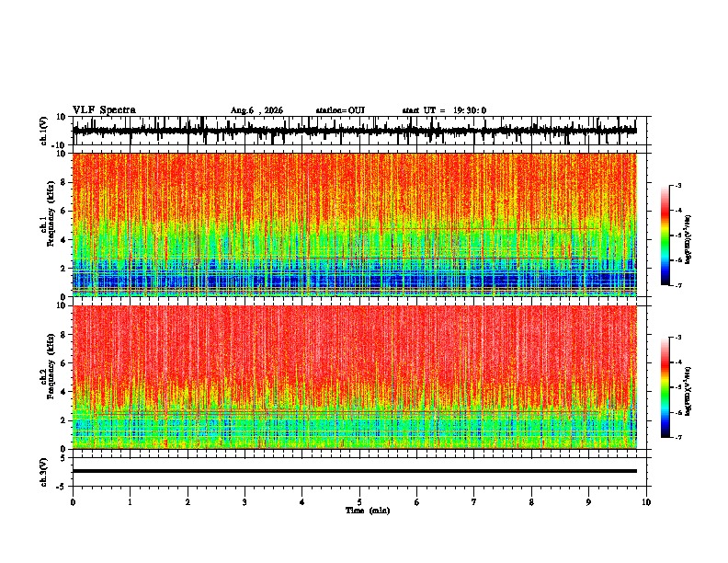Viewport: 728px width, 563px height.
Task: Click the 10 minute tick label
Action: pos(646,502)
